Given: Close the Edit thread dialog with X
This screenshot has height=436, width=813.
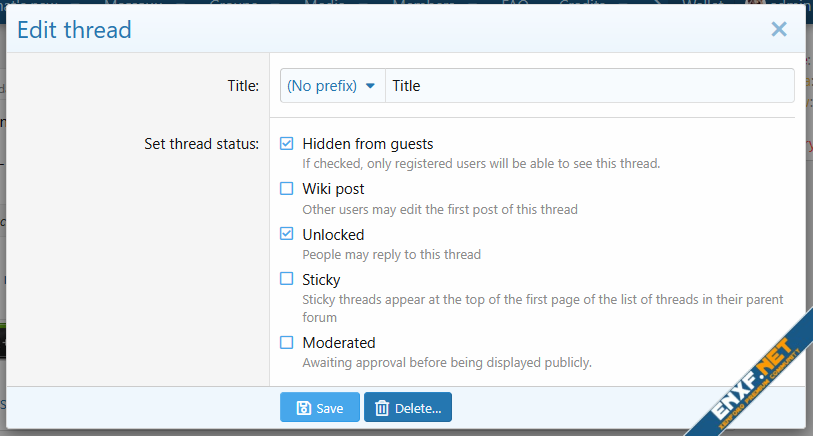Looking at the screenshot, I should click(779, 29).
